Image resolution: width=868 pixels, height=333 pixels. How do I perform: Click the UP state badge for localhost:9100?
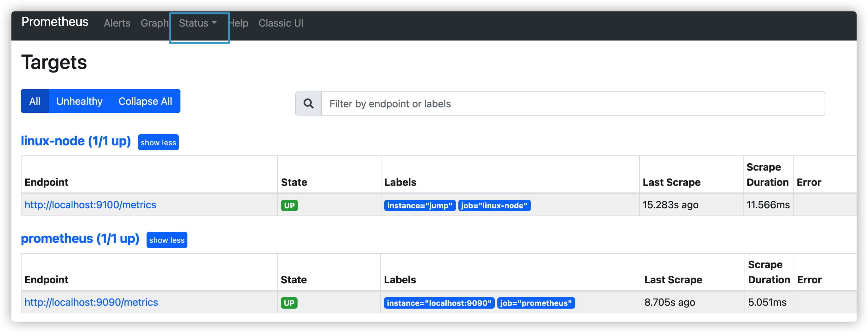coord(289,205)
